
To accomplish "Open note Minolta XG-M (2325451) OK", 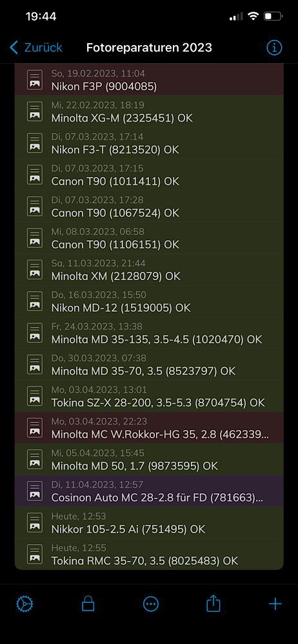I will click(x=149, y=111).
